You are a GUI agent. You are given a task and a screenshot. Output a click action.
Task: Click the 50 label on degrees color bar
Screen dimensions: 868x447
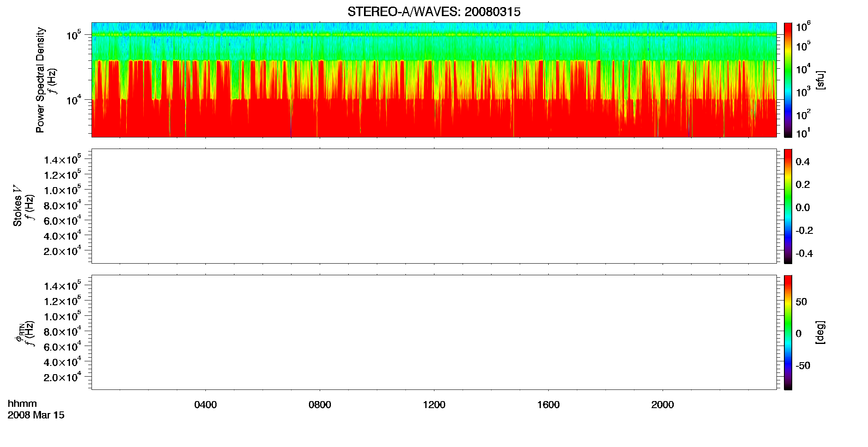coord(801,302)
